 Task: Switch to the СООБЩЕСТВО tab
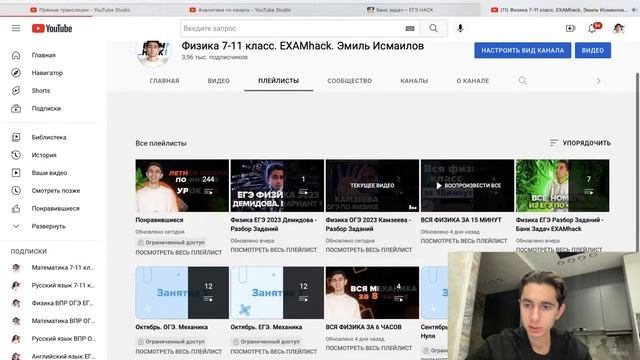tap(349, 81)
